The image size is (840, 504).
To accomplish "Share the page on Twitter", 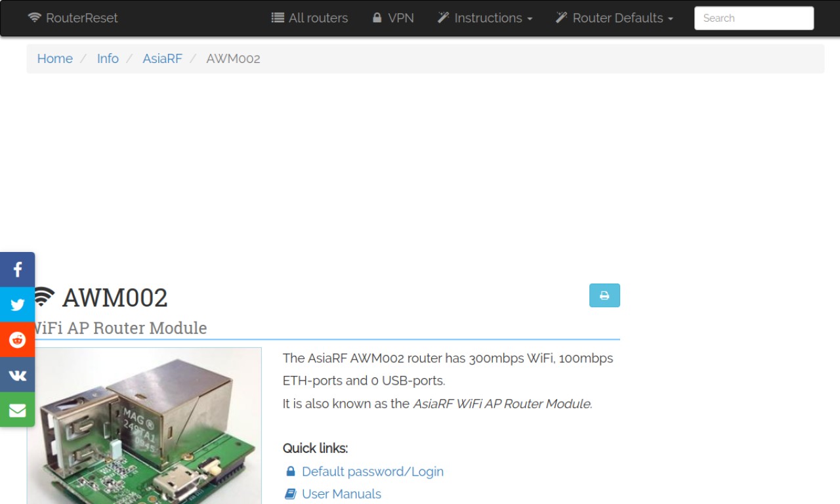I will point(17,304).
